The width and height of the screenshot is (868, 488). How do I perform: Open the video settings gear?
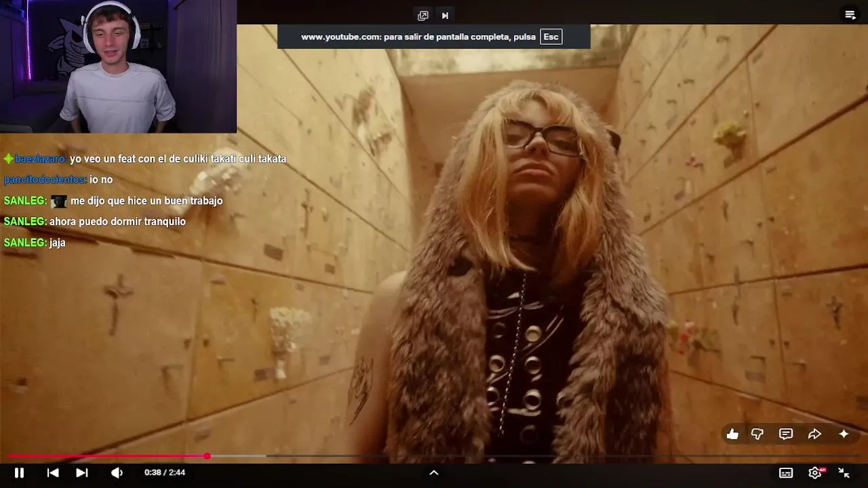(x=815, y=472)
